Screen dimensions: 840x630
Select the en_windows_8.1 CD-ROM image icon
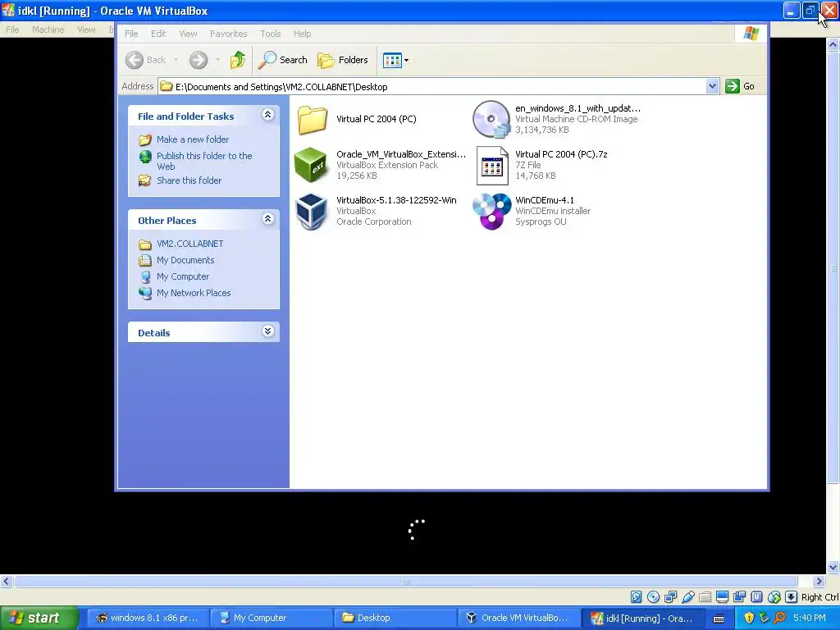pos(491,119)
